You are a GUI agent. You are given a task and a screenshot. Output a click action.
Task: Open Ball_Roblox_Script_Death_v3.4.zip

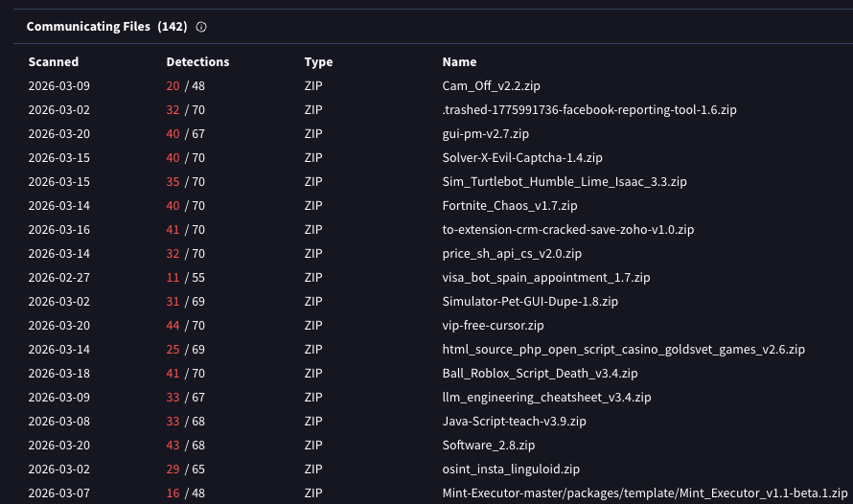point(540,374)
